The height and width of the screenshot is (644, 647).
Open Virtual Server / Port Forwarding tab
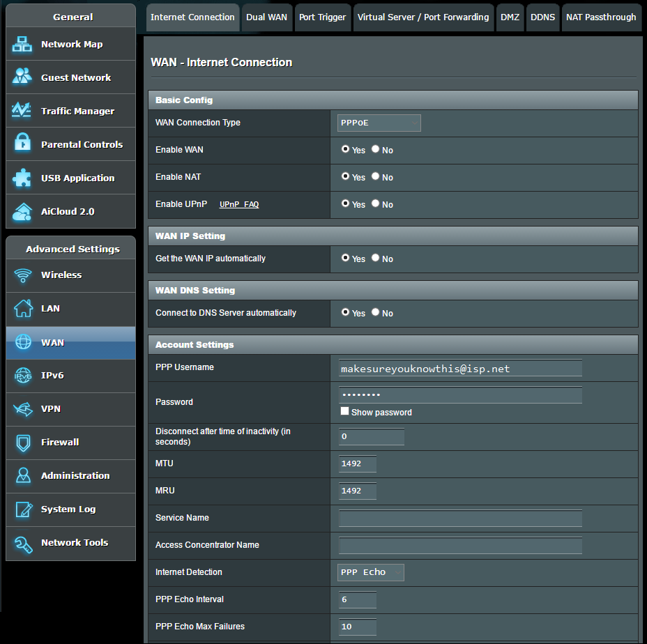click(423, 17)
